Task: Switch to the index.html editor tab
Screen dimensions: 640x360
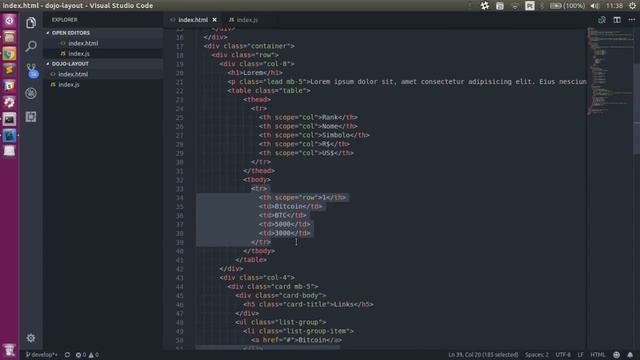Action: (x=193, y=20)
